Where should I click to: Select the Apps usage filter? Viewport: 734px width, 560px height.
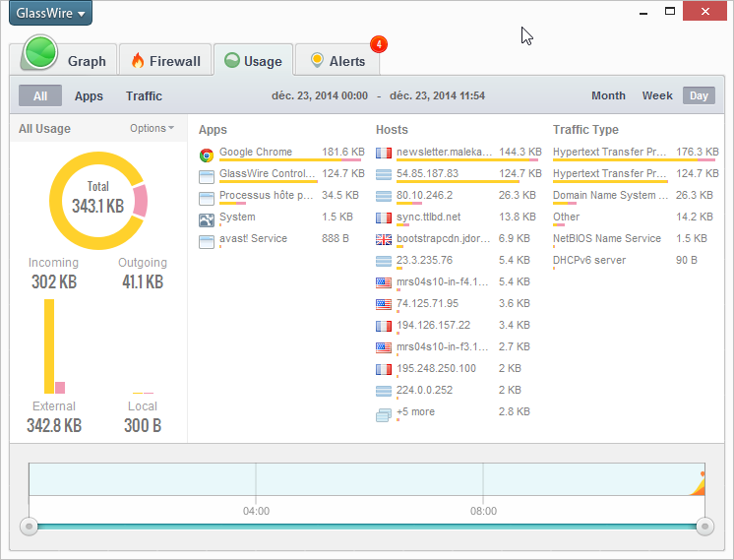coord(89,96)
